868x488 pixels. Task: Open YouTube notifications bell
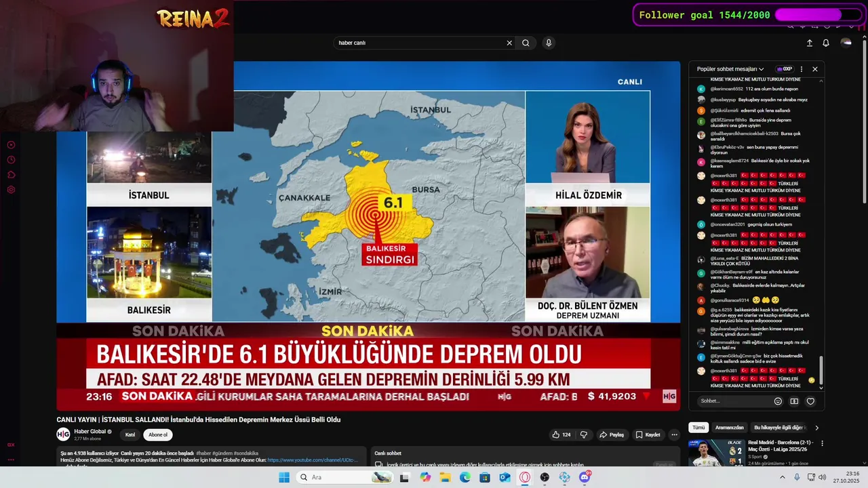coord(826,43)
